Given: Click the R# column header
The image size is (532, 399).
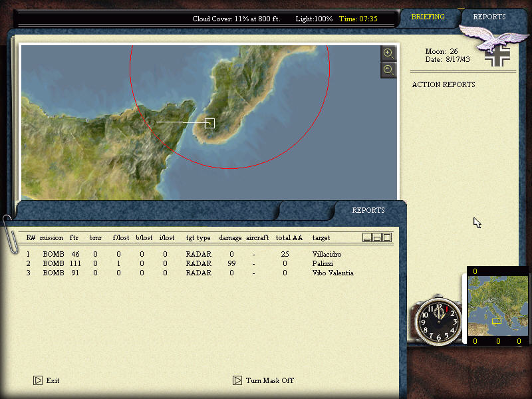Looking at the screenshot, I should [31, 237].
